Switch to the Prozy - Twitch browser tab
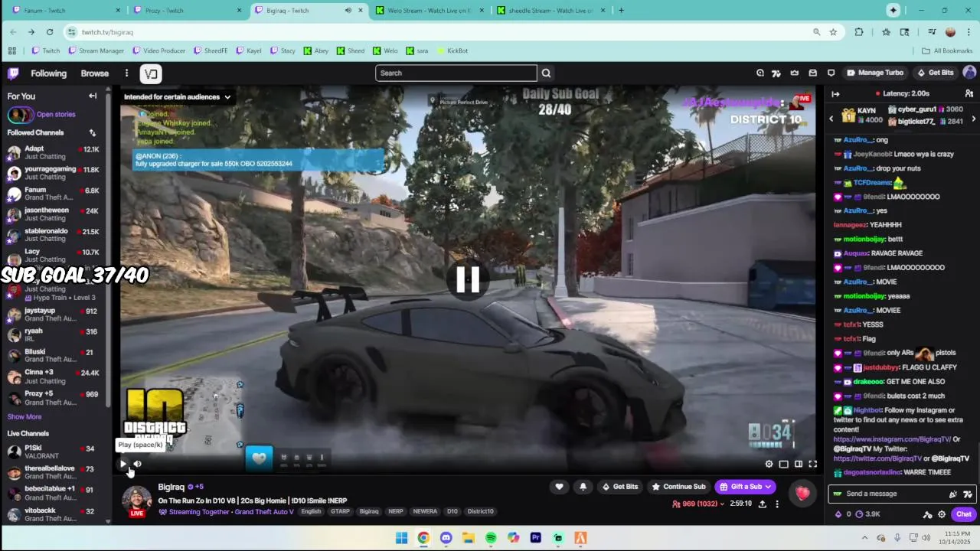 [x=186, y=11]
